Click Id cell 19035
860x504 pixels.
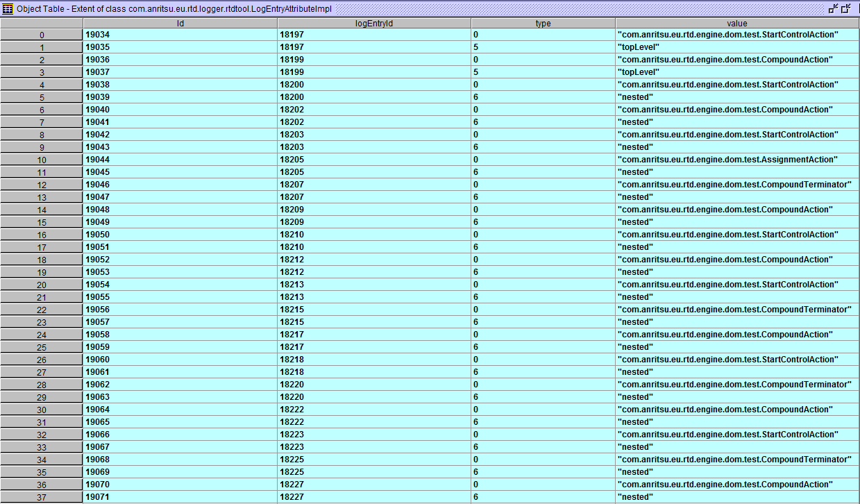click(x=180, y=47)
